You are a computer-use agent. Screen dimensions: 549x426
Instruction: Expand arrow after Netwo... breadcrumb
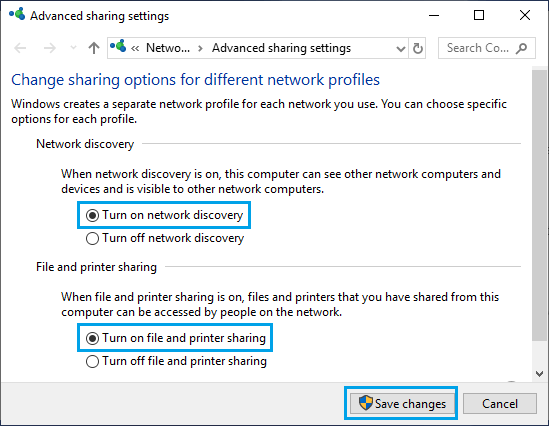200,48
